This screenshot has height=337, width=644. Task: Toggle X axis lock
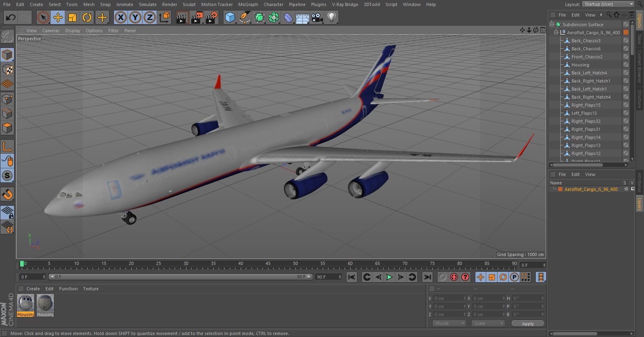point(120,17)
